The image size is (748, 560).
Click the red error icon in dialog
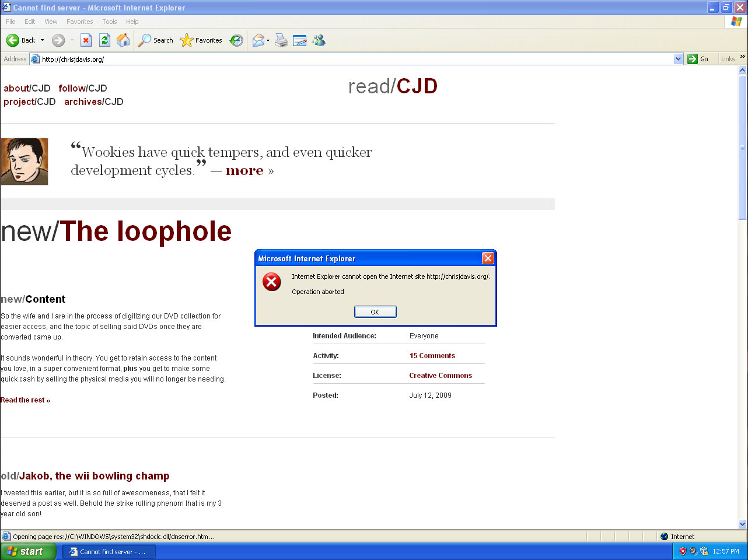tap(271, 282)
